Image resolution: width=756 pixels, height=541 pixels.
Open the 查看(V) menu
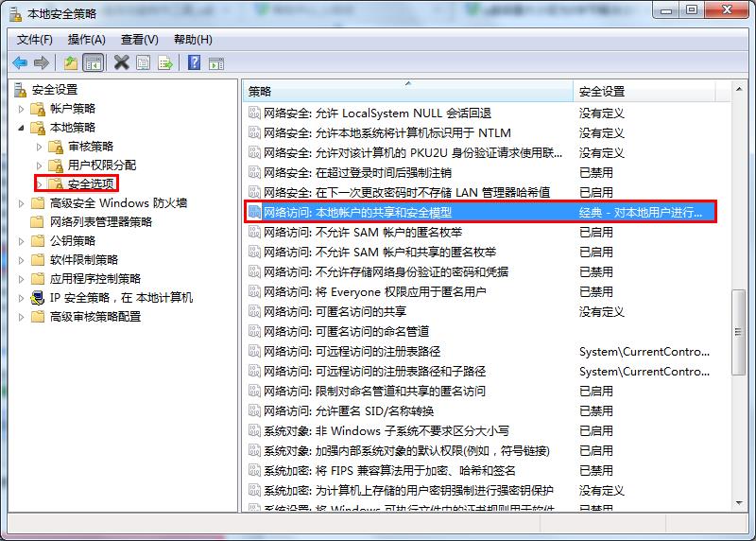139,40
